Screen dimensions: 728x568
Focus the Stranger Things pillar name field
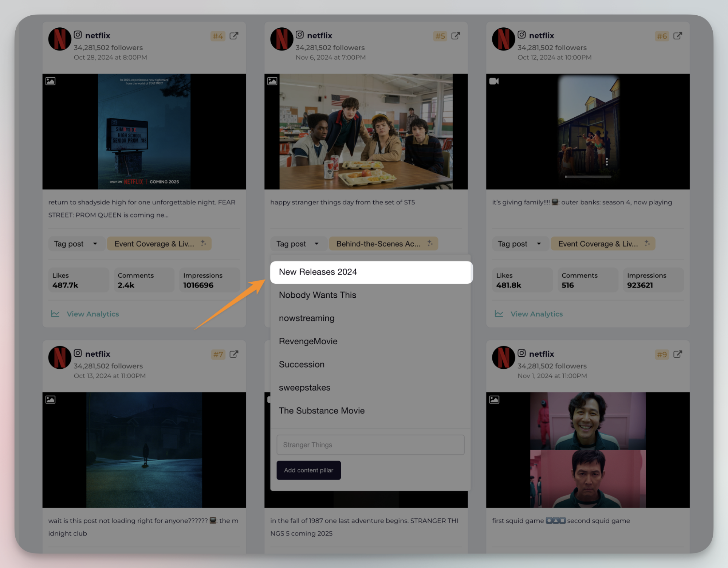click(370, 445)
